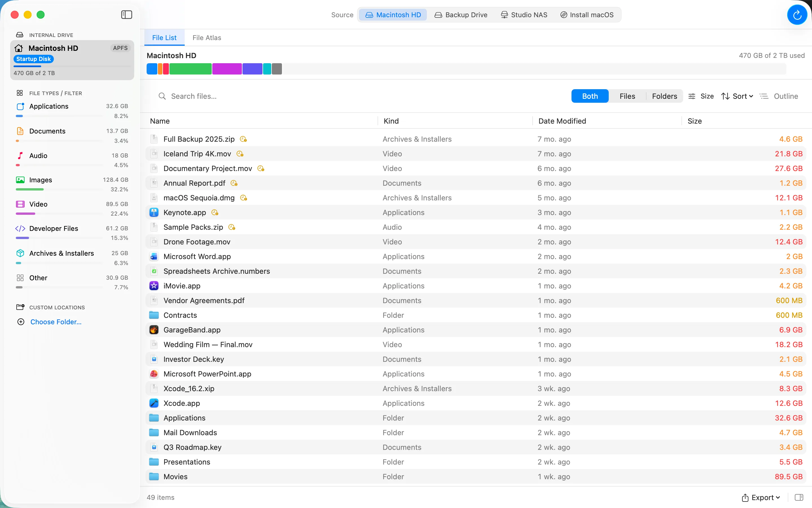This screenshot has height=508, width=812.
Task: Click the blue refresh scan button
Action: click(x=797, y=15)
